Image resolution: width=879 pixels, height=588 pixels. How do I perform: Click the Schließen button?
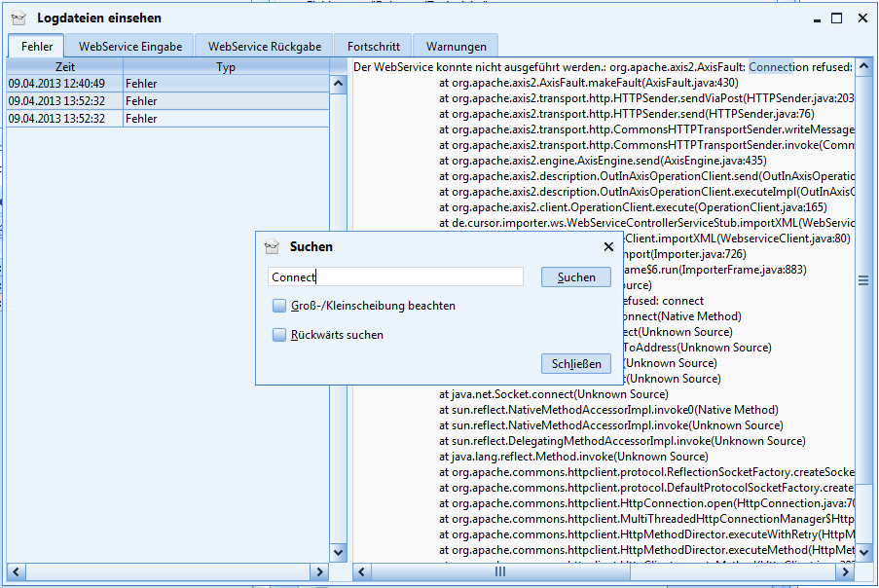click(575, 364)
